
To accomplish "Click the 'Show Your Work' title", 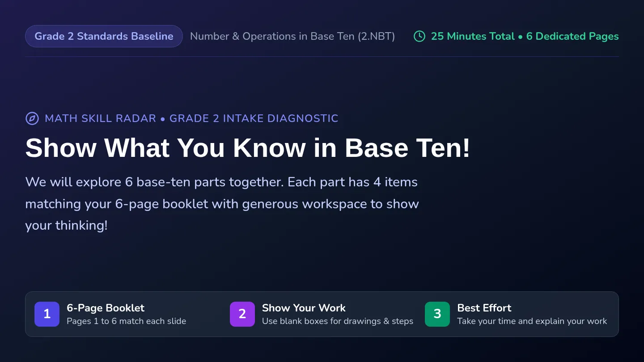I will pyautogui.click(x=304, y=308).
